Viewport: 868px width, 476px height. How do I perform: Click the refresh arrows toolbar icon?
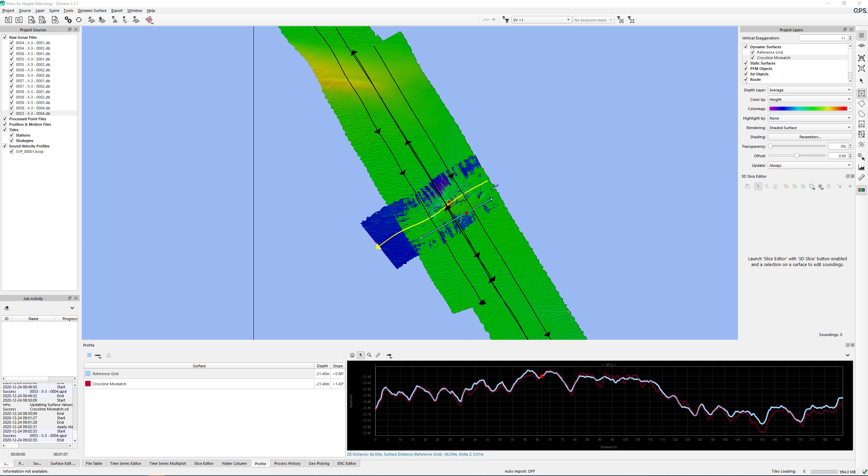79,20
